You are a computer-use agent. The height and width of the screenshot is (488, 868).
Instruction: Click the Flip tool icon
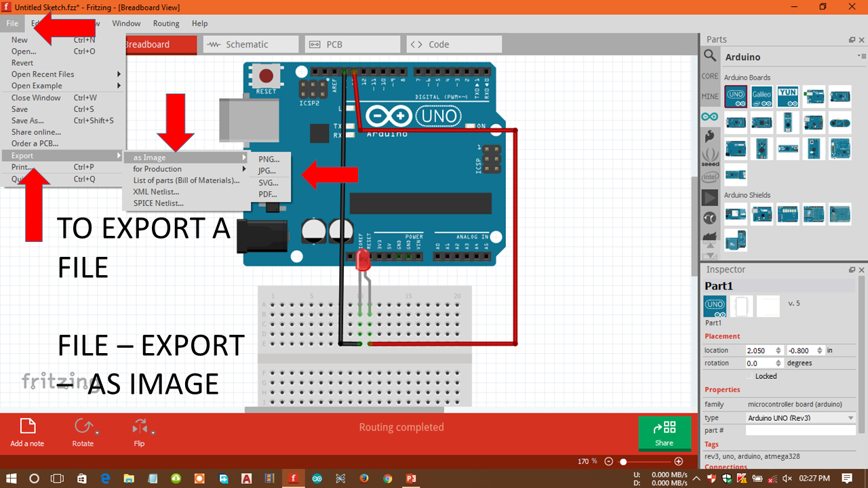(140, 426)
